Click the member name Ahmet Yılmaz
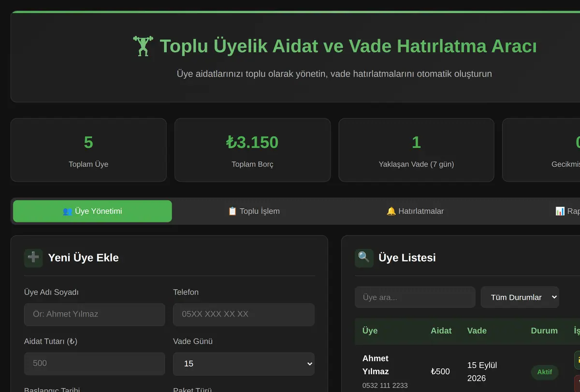This screenshot has height=392, width=580. click(x=376, y=365)
